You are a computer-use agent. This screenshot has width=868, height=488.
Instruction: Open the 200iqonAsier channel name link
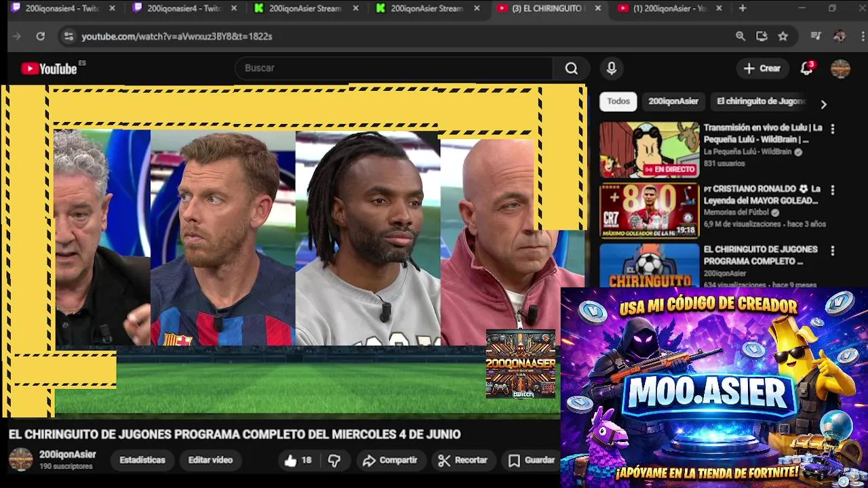pyautogui.click(x=67, y=454)
